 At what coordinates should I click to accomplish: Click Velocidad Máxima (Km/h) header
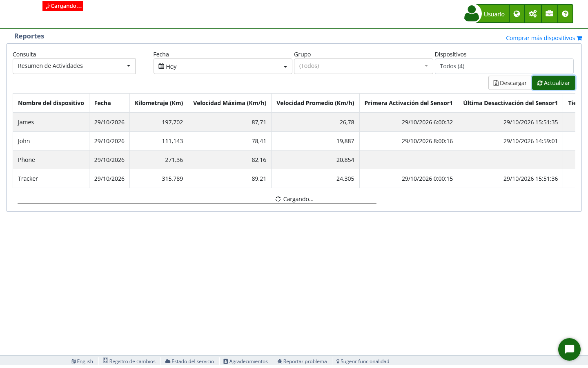229,103
